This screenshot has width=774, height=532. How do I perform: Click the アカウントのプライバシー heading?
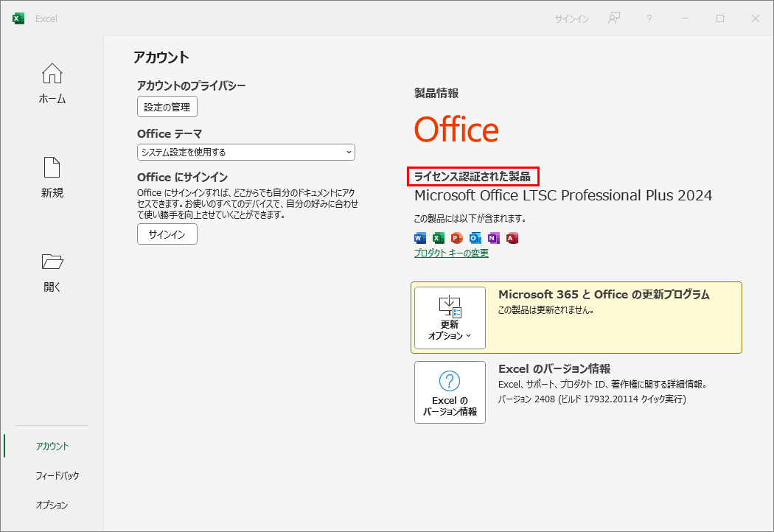[192, 86]
